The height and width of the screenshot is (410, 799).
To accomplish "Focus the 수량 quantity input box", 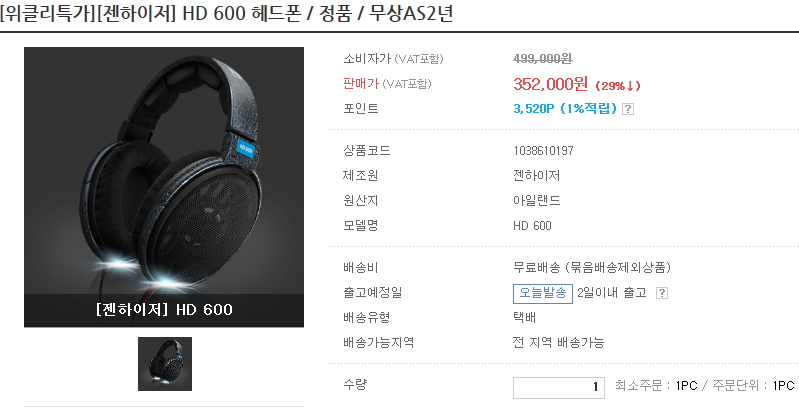I will click(558, 388).
